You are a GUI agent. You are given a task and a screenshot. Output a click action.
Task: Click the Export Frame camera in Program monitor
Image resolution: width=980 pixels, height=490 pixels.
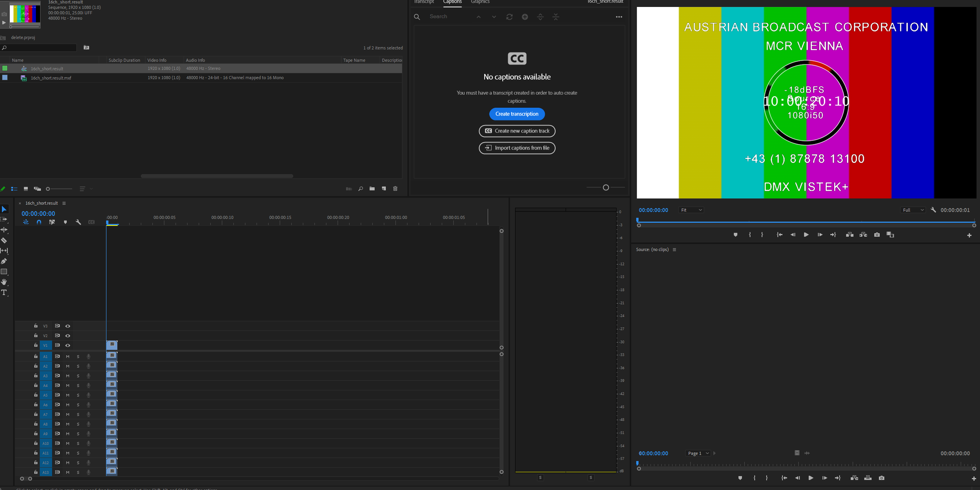coord(877,235)
